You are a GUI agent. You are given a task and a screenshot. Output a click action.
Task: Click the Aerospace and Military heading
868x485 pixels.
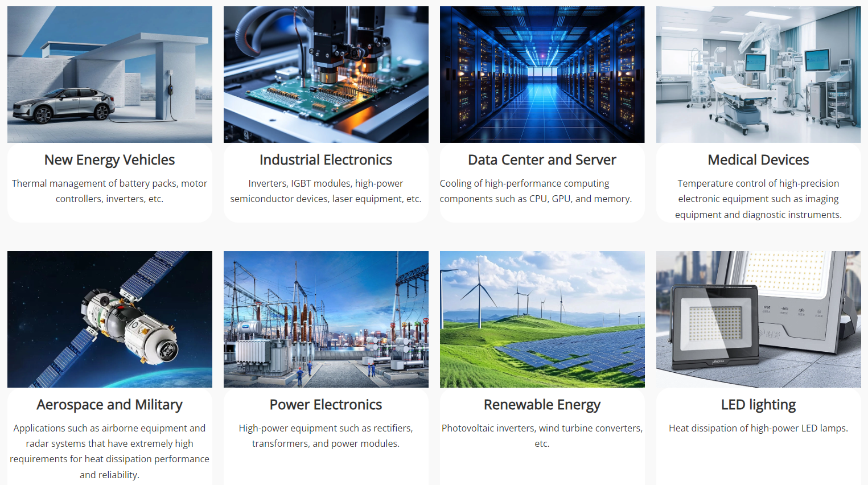click(110, 405)
